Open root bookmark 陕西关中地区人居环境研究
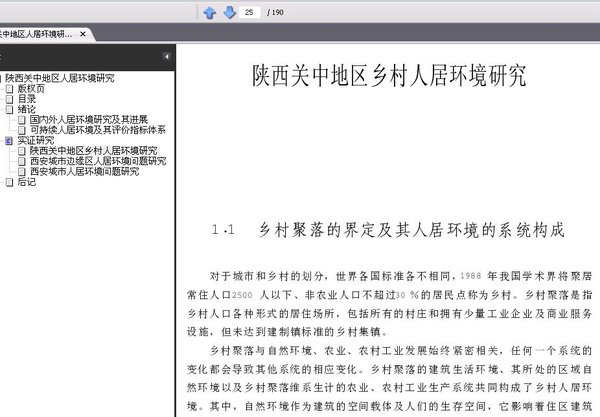 point(59,78)
